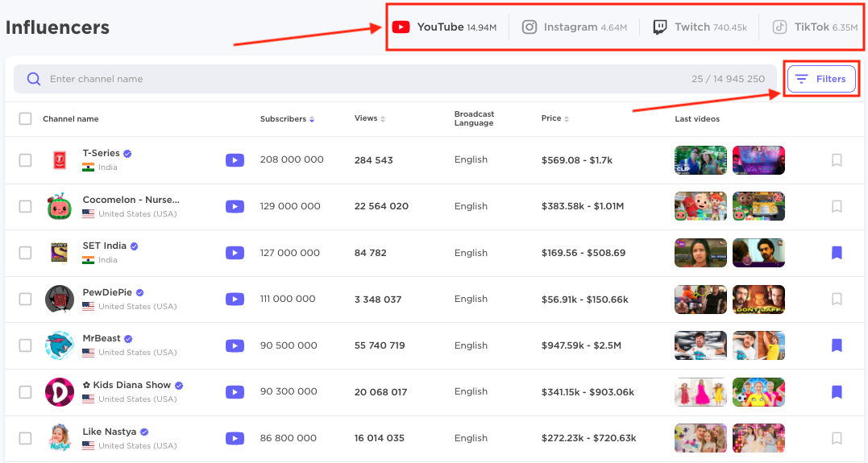Open PewDiePie YouTube play icon
The height and width of the screenshot is (463, 868).
tap(235, 300)
